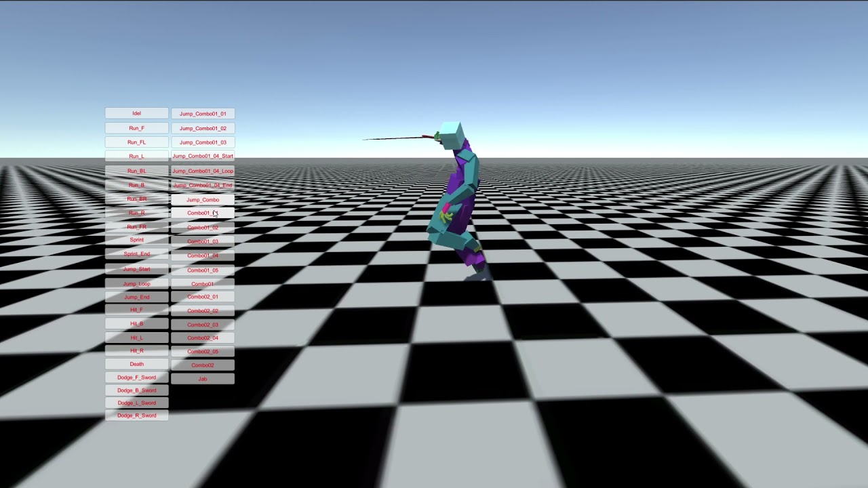Click the Hit_R button
The height and width of the screenshot is (488, 868).
pos(136,351)
